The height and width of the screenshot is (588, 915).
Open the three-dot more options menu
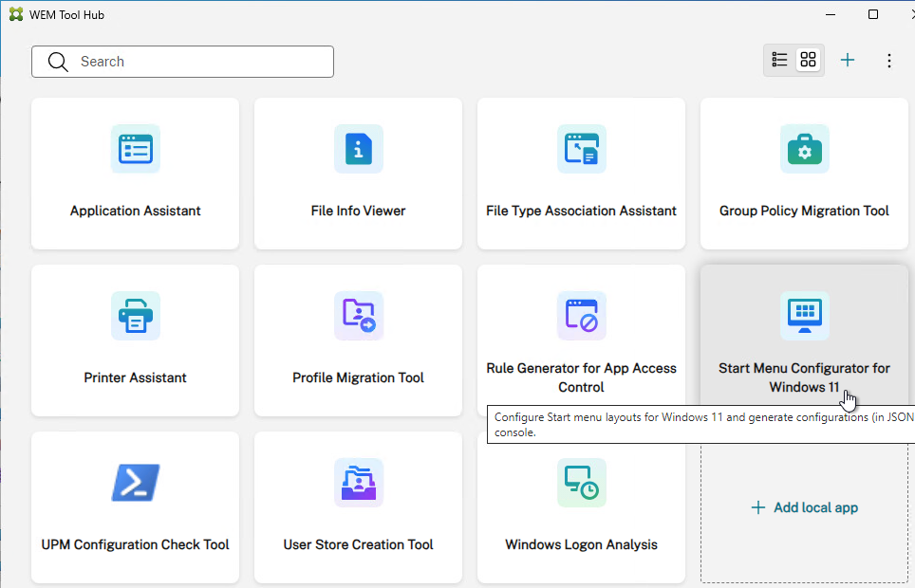tap(888, 61)
